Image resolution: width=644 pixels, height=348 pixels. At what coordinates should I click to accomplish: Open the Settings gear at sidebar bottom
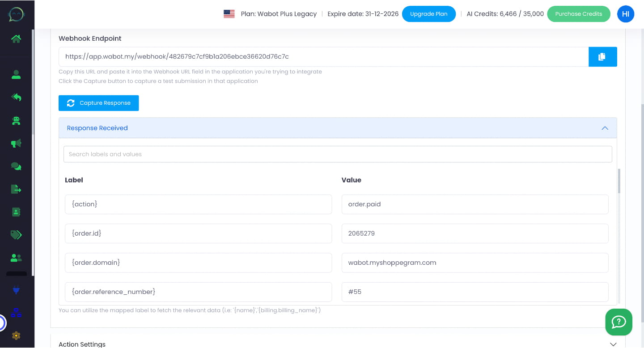(16, 335)
